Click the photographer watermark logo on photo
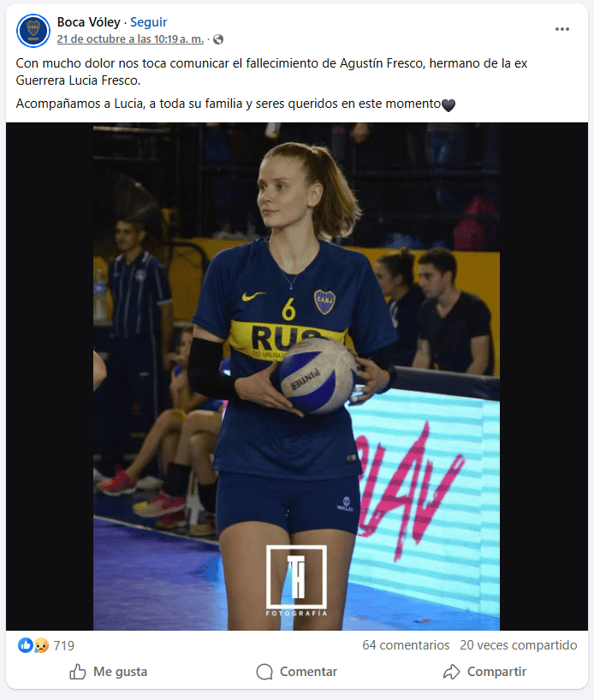 click(296, 580)
